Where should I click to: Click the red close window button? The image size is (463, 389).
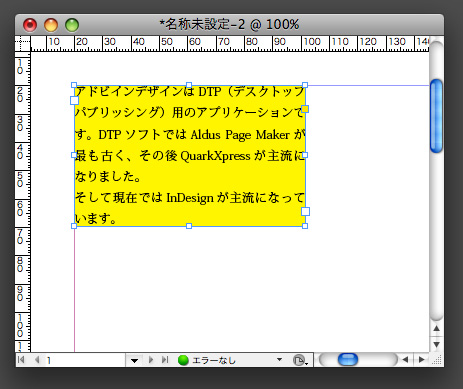[30, 25]
